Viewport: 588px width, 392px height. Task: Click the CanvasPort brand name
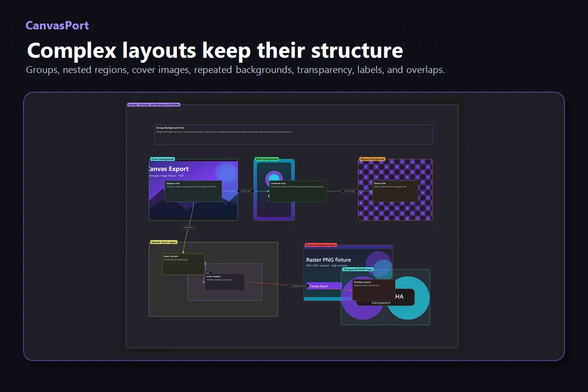pyautogui.click(x=57, y=25)
